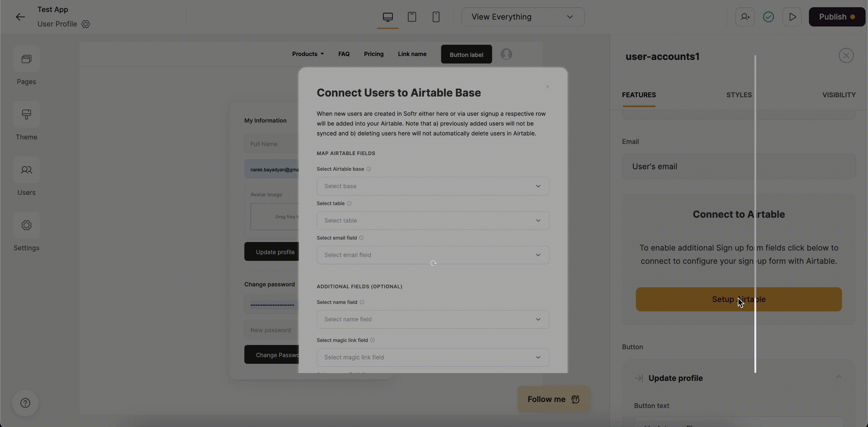Go back using the top-left arrow
This screenshot has height=427, width=868.
(20, 17)
